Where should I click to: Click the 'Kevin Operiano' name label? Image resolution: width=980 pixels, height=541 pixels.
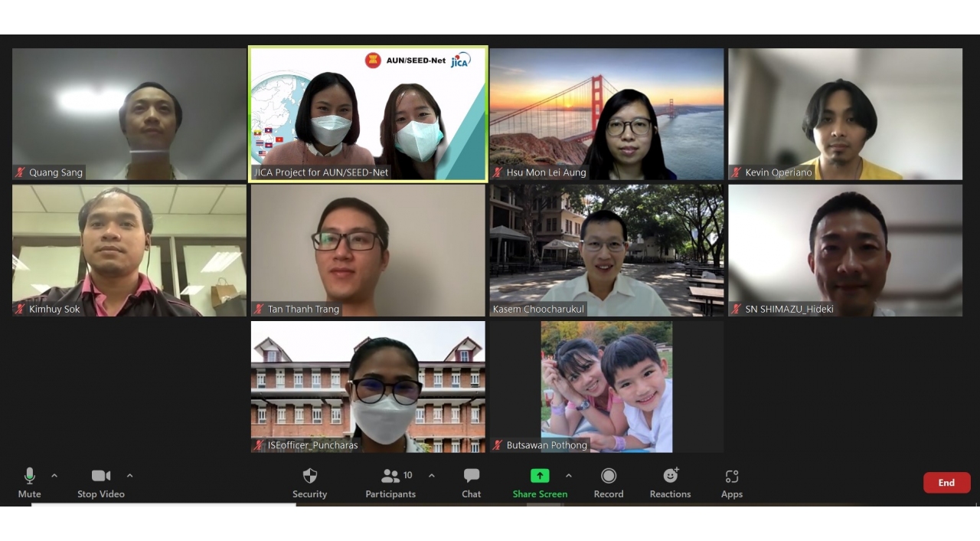coord(779,172)
